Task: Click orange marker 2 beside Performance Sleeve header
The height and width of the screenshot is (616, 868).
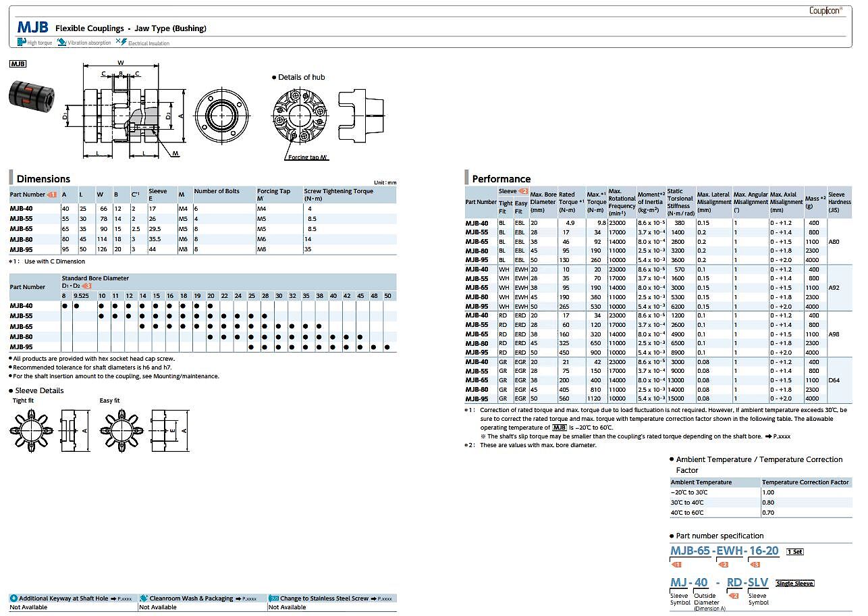Action: [x=523, y=192]
